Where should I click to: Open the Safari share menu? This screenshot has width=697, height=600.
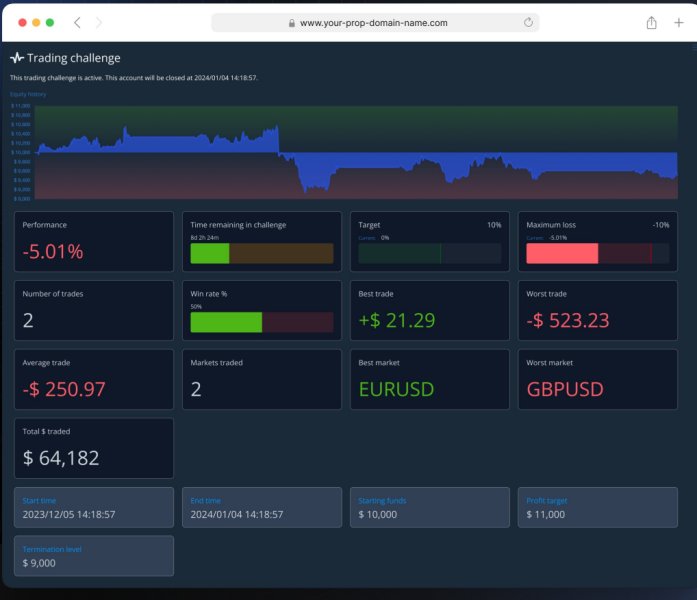pos(651,22)
